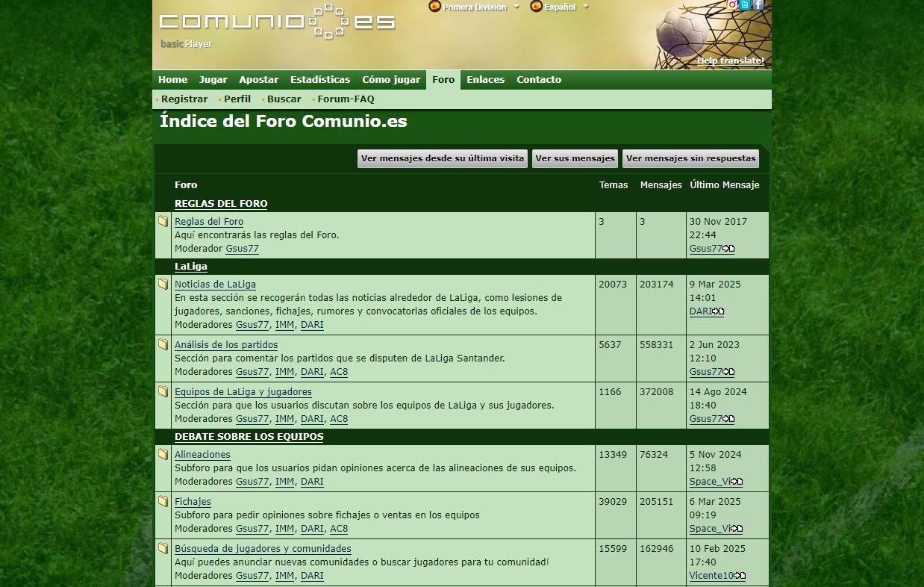Image resolution: width=924 pixels, height=587 pixels.
Task: Open the Reglas del Foro forum link
Action: pyautogui.click(x=209, y=222)
